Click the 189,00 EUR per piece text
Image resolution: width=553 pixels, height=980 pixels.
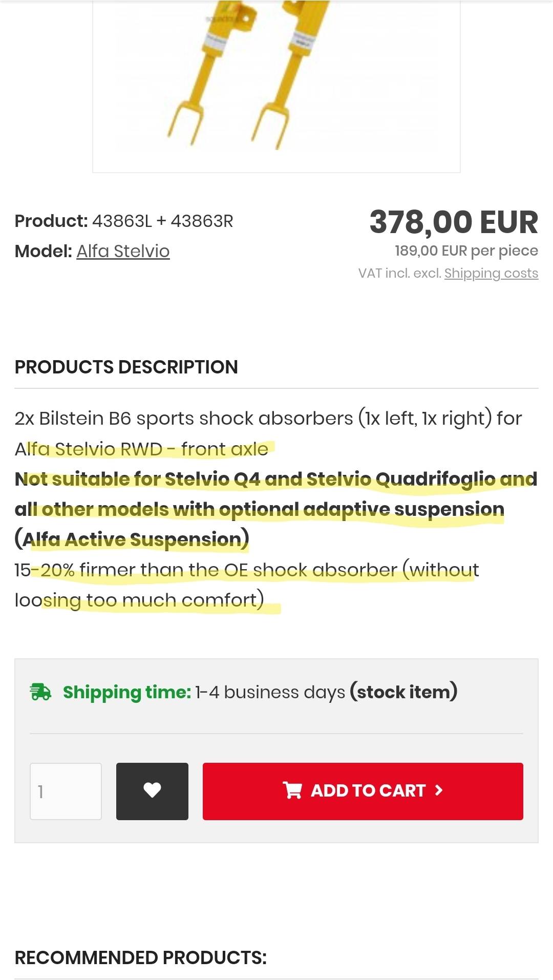(466, 251)
